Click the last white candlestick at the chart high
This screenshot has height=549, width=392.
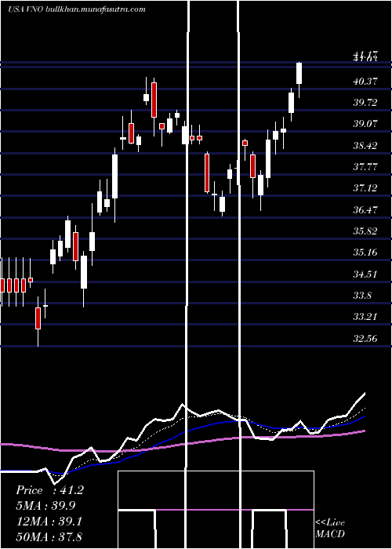pyautogui.click(x=299, y=74)
